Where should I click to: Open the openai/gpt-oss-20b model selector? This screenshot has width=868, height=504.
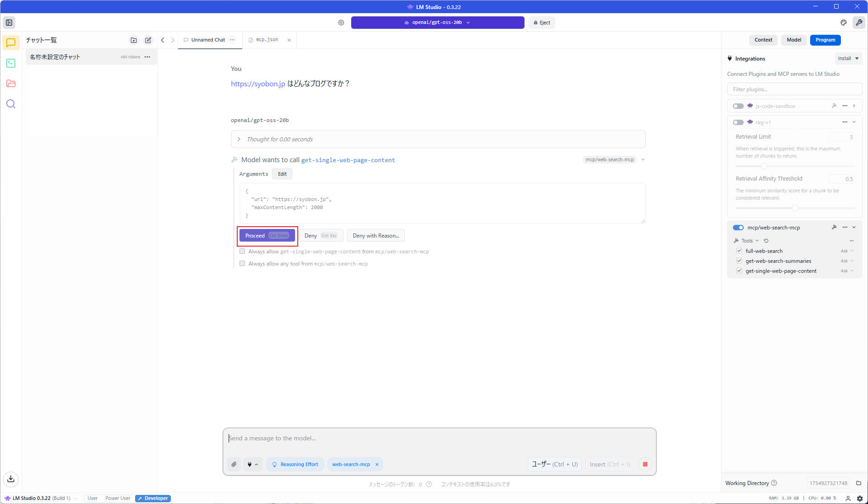coord(437,23)
